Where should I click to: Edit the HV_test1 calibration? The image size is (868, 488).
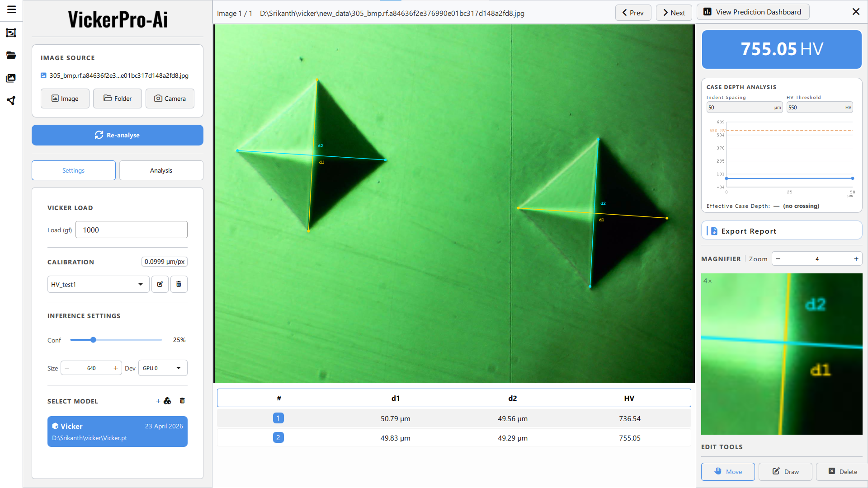pyautogui.click(x=160, y=284)
